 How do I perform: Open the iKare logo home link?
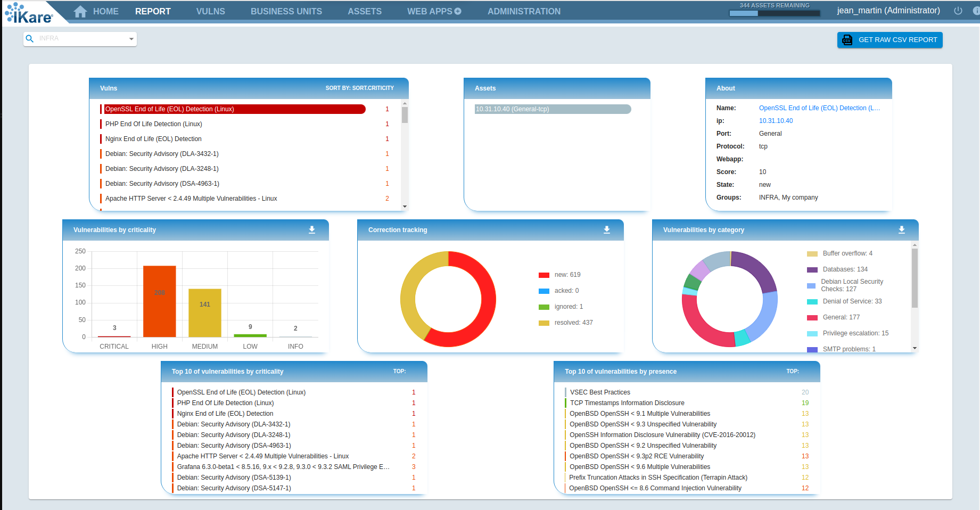pyautogui.click(x=29, y=13)
